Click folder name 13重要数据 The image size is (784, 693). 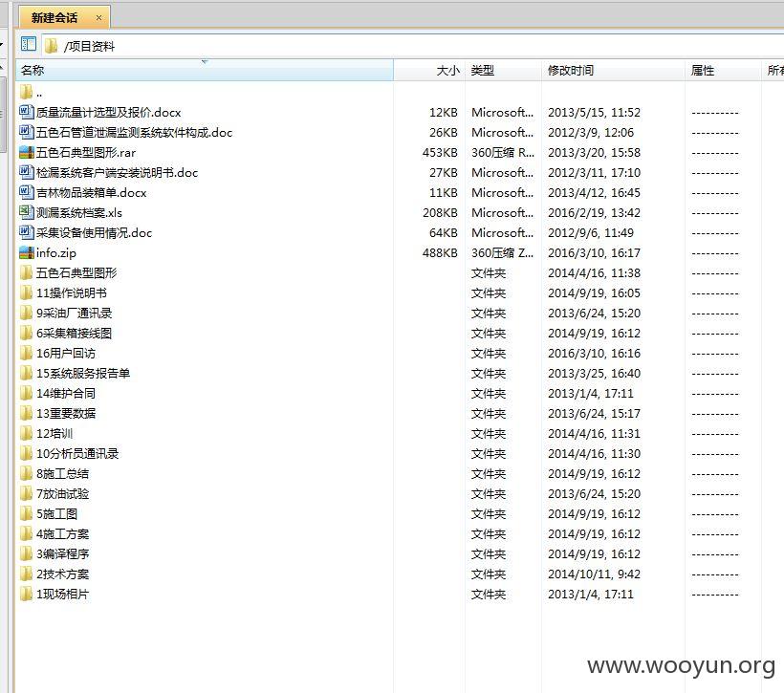point(66,414)
